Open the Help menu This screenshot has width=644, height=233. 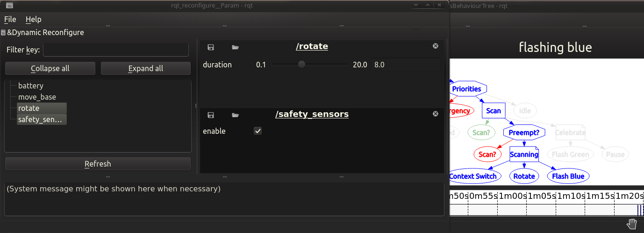(34, 19)
